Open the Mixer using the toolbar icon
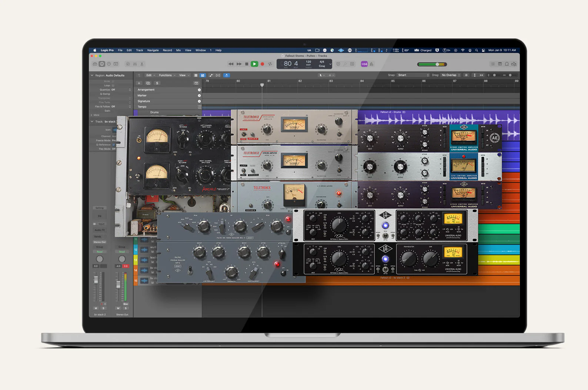Image resolution: width=588 pixels, height=390 pixels. point(135,64)
